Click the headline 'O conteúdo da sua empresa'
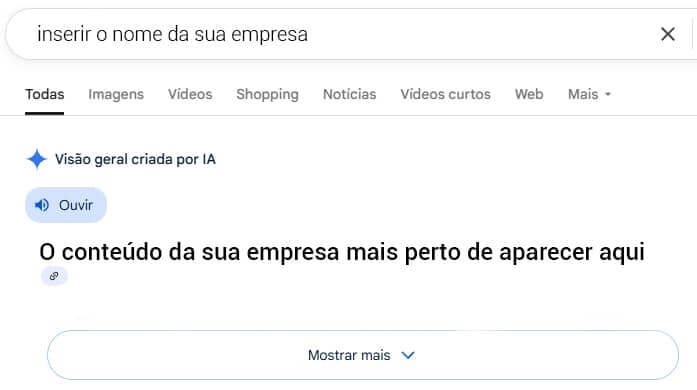The image size is (697, 390). [189, 252]
